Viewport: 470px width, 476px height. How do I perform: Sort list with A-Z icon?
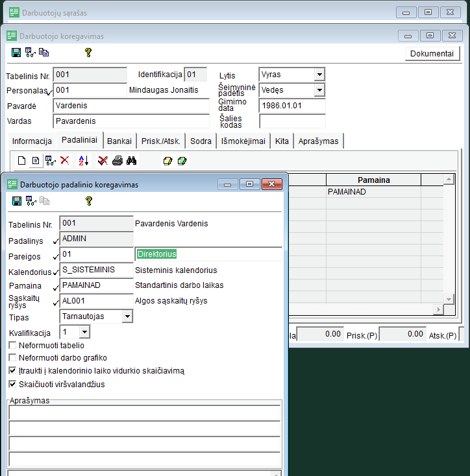(84, 161)
